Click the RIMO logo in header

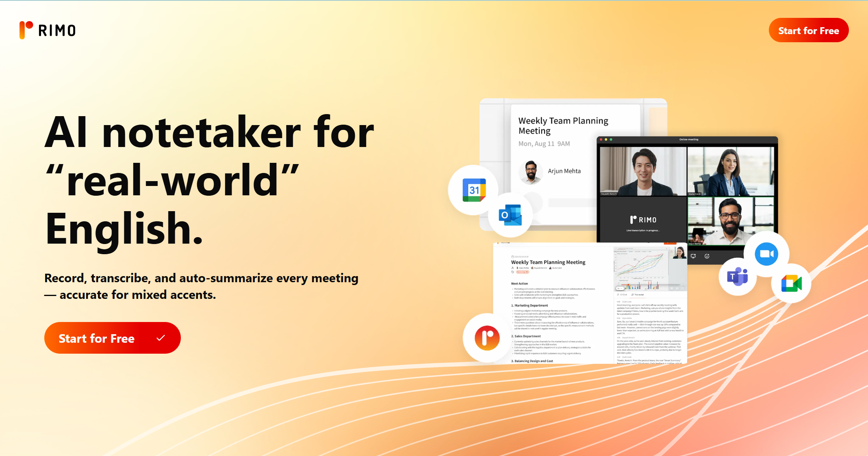coord(48,30)
